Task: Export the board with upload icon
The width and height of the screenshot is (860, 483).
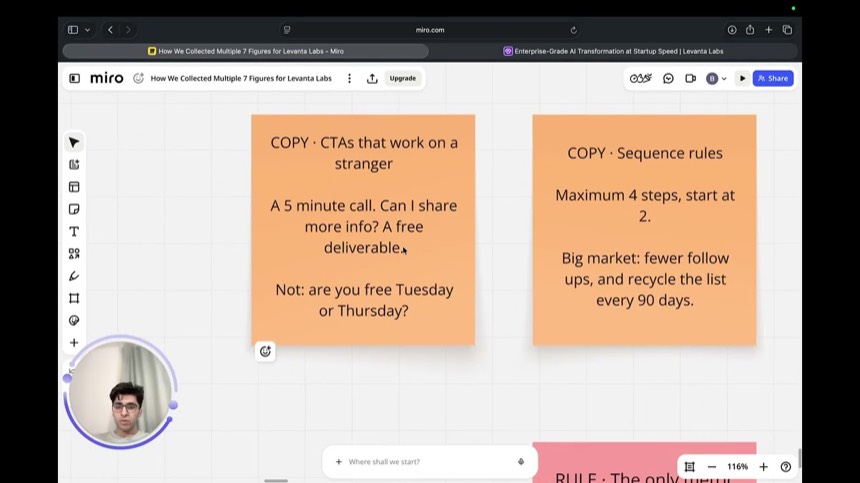Action: (x=372, y=78)
